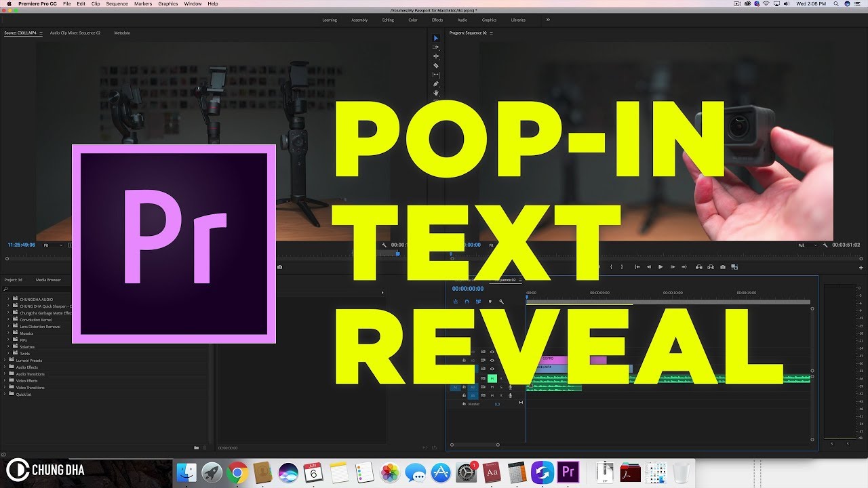Show more workspaces double chevron
Viewport: 868px width, 488px height.
pyautogui.click(x=548, y=20)
